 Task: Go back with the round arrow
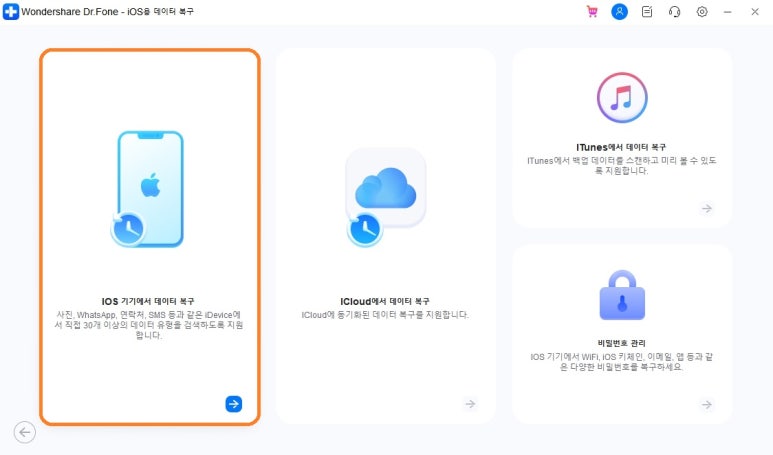[25, 432]
